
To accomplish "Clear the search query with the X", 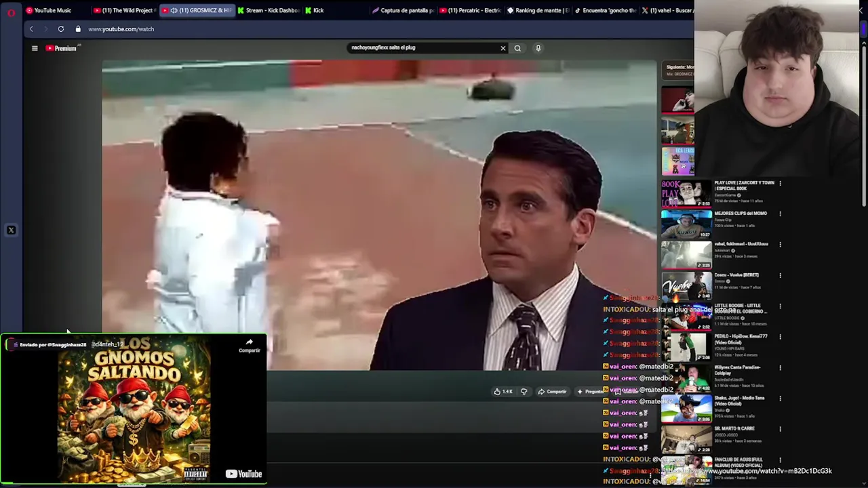I will [503, 48].
